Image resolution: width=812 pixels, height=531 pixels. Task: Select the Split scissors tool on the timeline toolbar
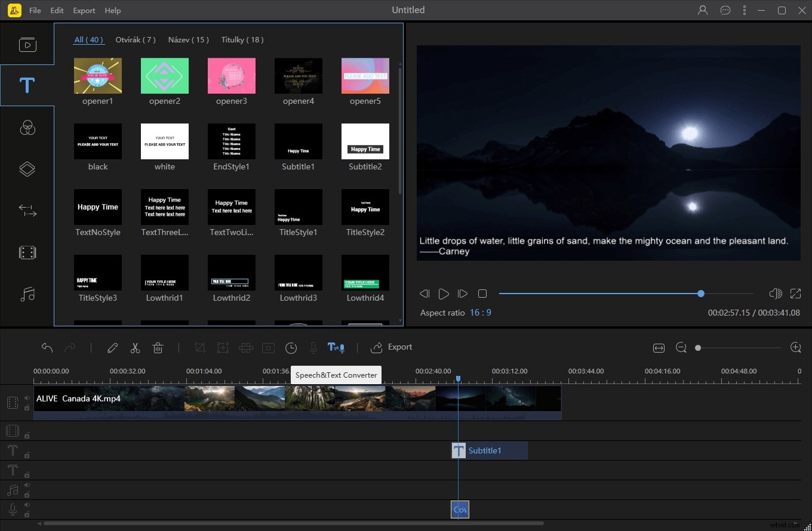pyautogui.click(x=135, y=347)
